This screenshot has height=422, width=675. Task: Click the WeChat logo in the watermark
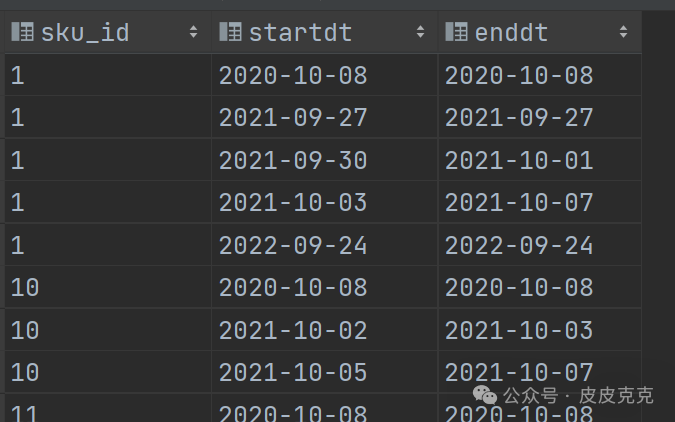pyautogui.click(x=485, y=395)
